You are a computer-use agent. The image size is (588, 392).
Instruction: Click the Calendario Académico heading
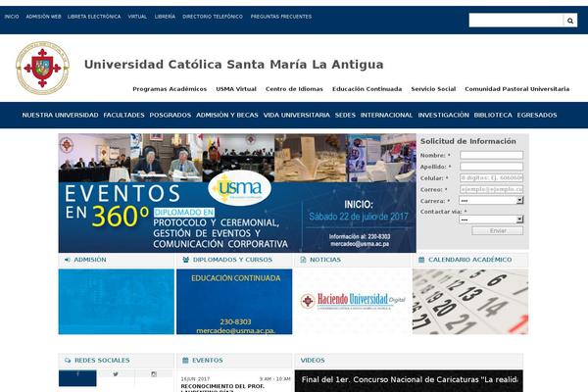point(469,260)
